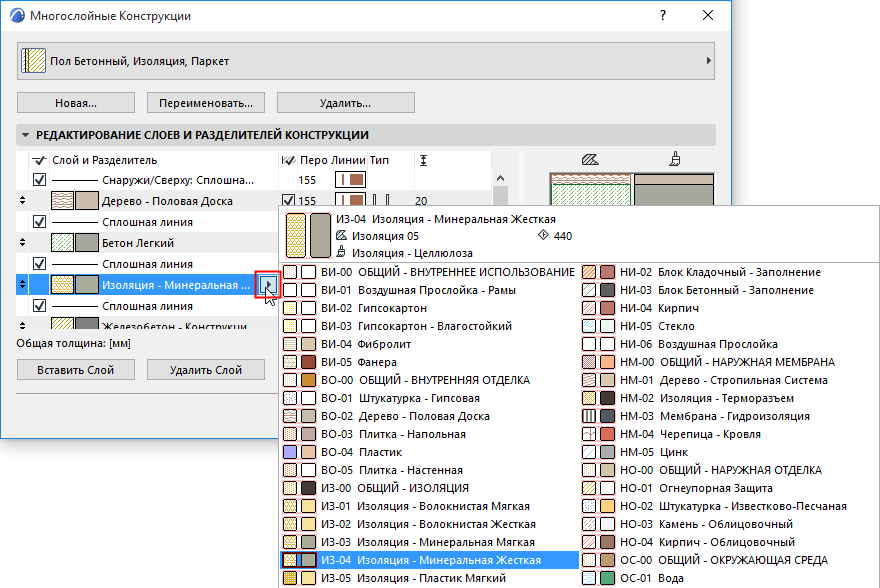Click the surface paint preview icon above the composite preview
Screen dimensions: 880x588
pos(675,159)
